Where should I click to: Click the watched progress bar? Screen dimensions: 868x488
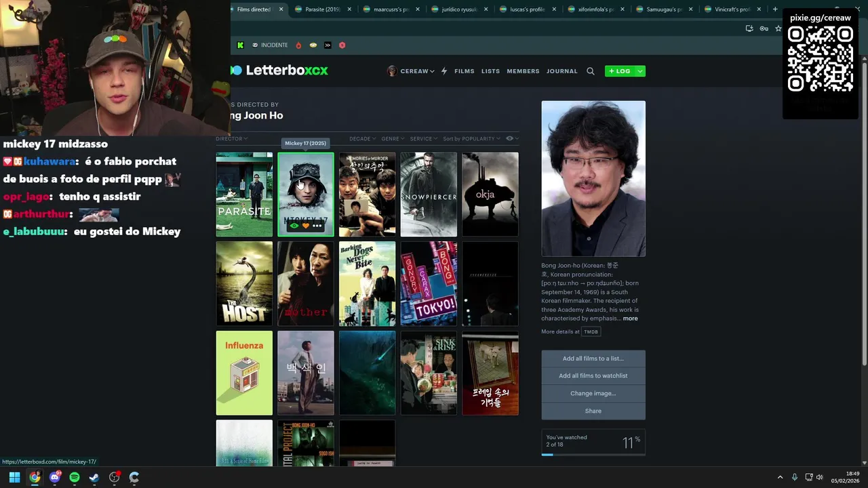click(593, 455)
